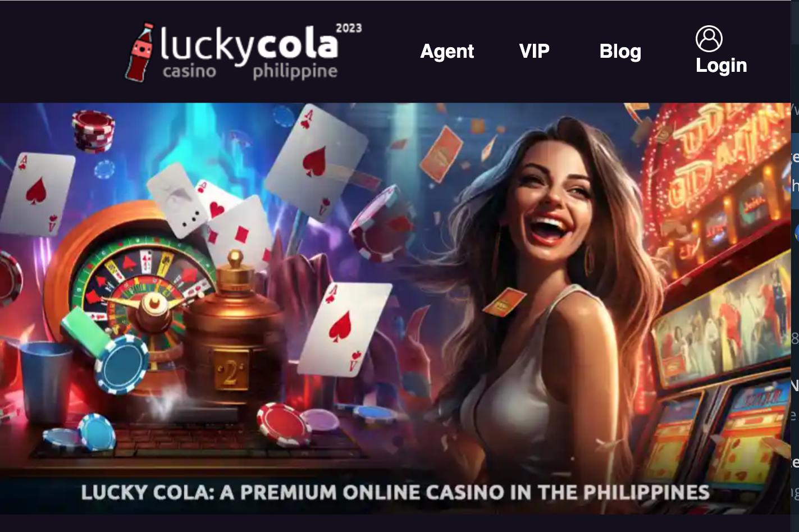This screenshot has height=532, width=799.
Task: Click the Login text link
Action: pyautogui.click(x=721, y=66)
